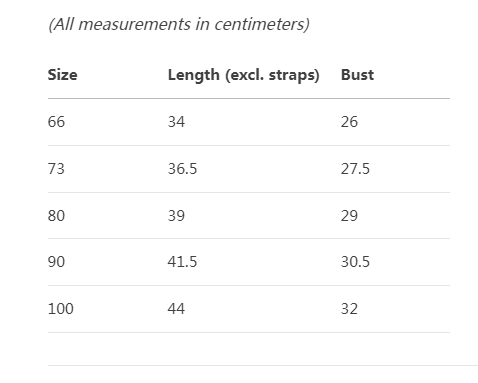Click the length value 36.5
The width and height of the screenshot is (478, 383).
(182, 169)
